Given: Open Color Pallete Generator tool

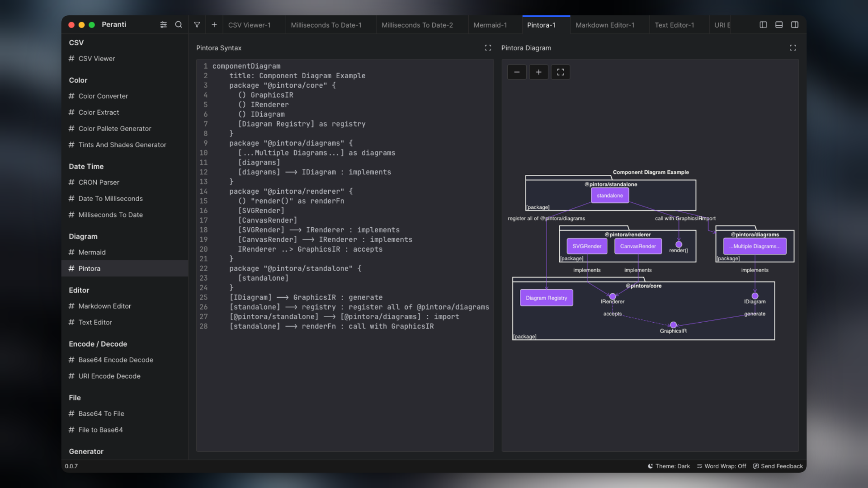Looking at the screenshot, I should [x=125, y=129].
